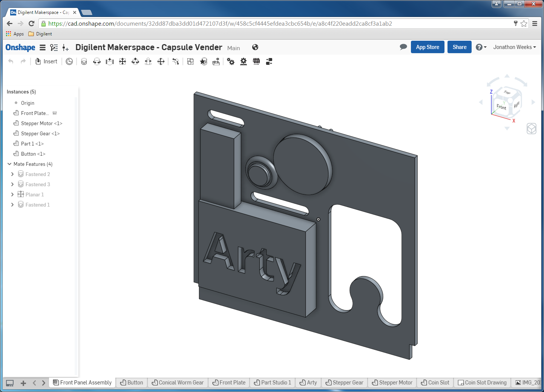
Task: Select the Group tool icon
Action: coord(190,61)
